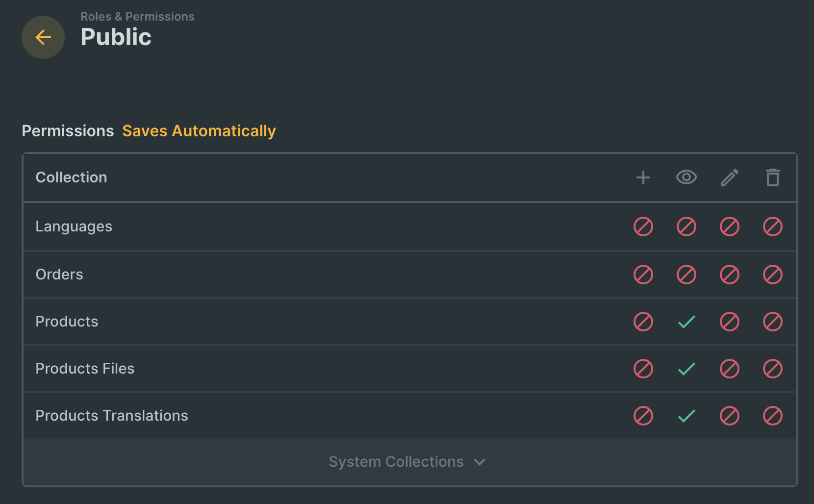Click the green read checkmark for Products Files
The width and height of the screenshot is (814, 504).
tap(687, 369)
